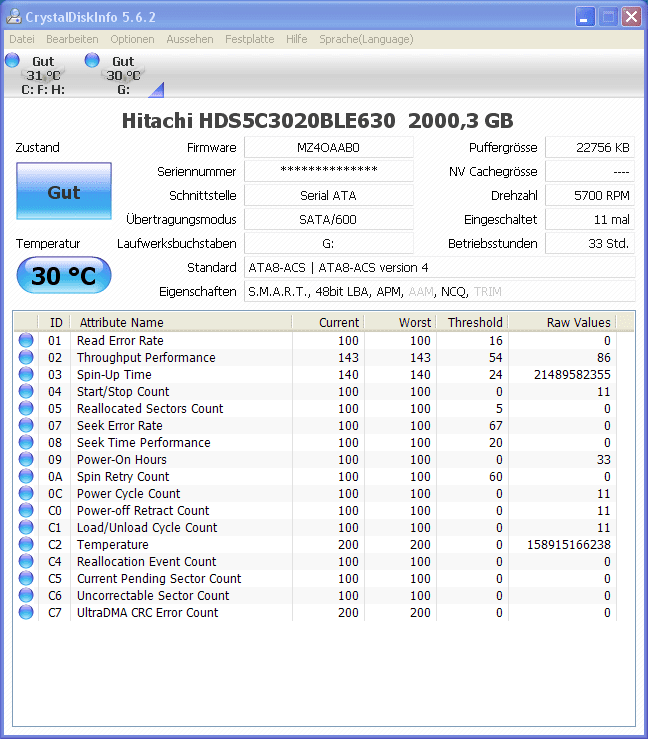Viewport: 648px width, 739px height.
Task: Select the Throughput Performance attribute name
Action: coord(146,358)
